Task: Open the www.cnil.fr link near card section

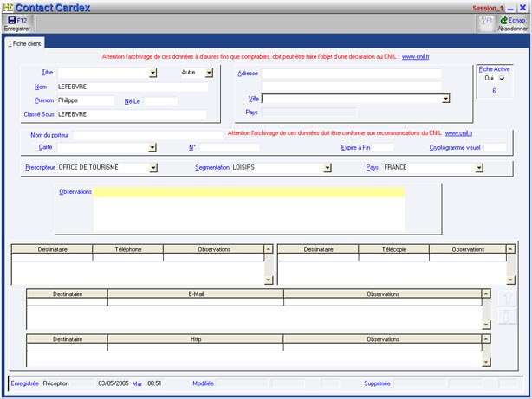Action: click(x=458, y=133)
